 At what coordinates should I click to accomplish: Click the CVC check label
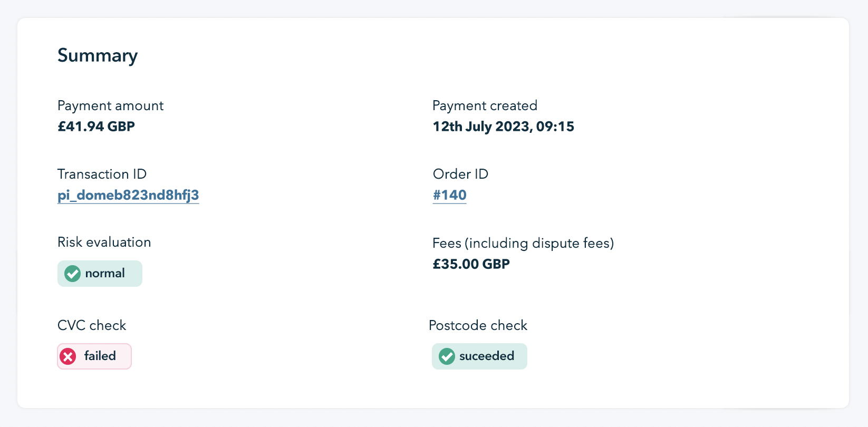pos(92,326)
